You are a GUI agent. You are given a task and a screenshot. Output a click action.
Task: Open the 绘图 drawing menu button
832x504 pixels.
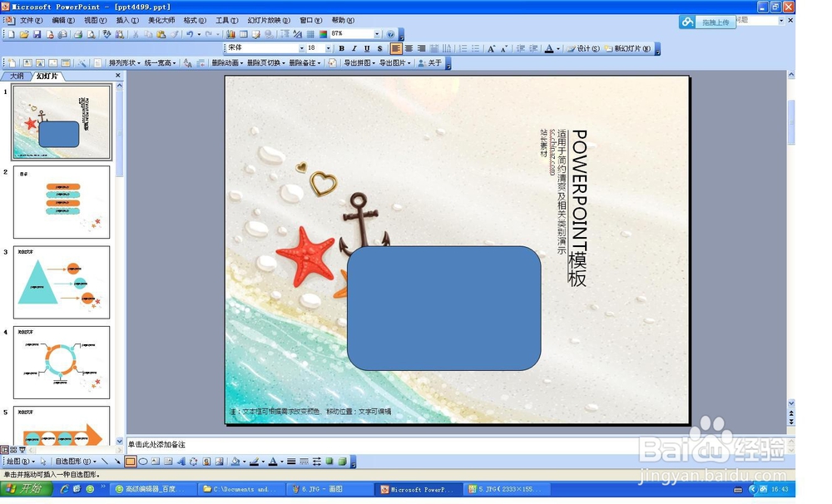click(x=20, y=462)
